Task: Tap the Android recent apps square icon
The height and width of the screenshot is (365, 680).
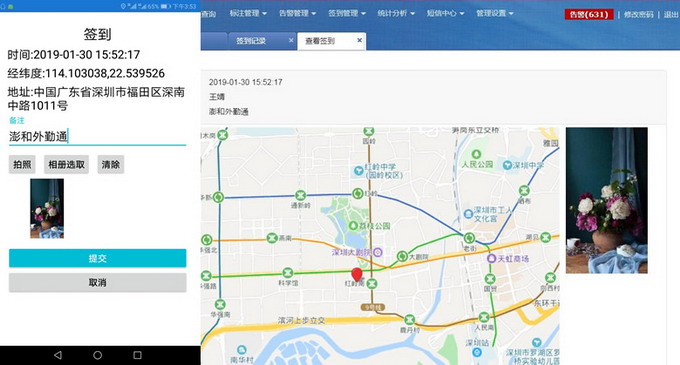Action: [x=137, y=355]
